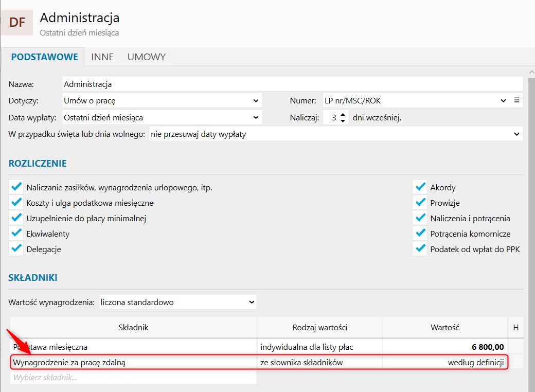Image resolution: width=535 pixels, height=392 pixels.
Task: Toggle the Akordy checkbox
Action: 420,187
